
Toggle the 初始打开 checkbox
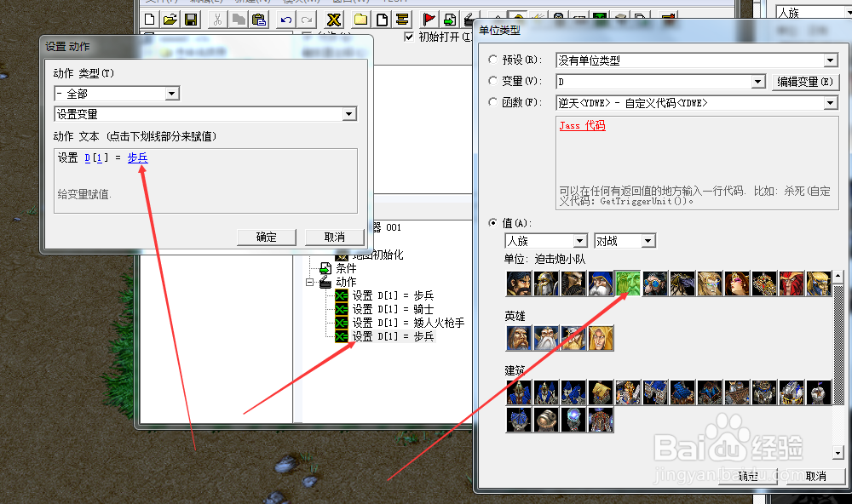click(x=409, y=37)
